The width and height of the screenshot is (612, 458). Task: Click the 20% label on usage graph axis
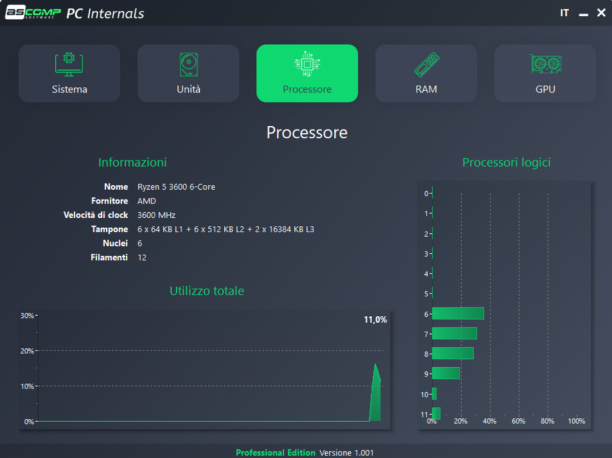pyautogui.click(x=27, y=351)
